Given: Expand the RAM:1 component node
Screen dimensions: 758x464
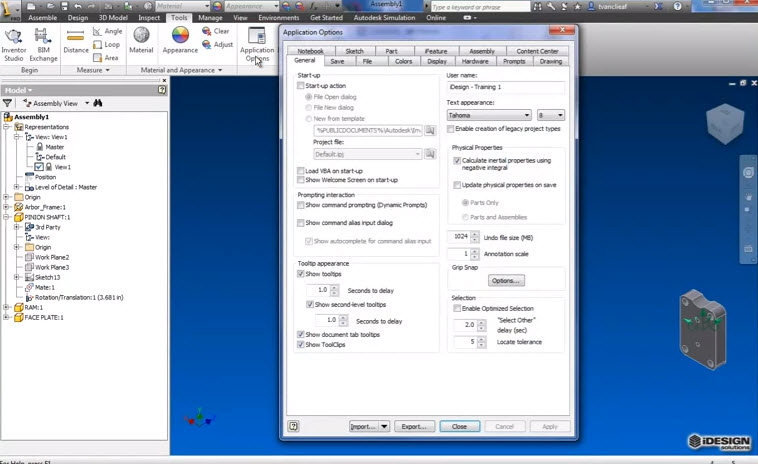Looking at the screenshot, I should tap(6, 307).
